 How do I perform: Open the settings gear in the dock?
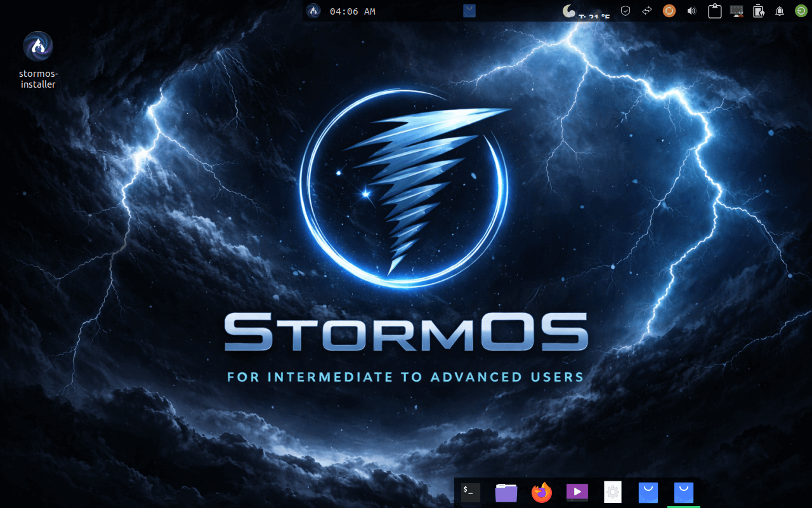pos(612,491)
